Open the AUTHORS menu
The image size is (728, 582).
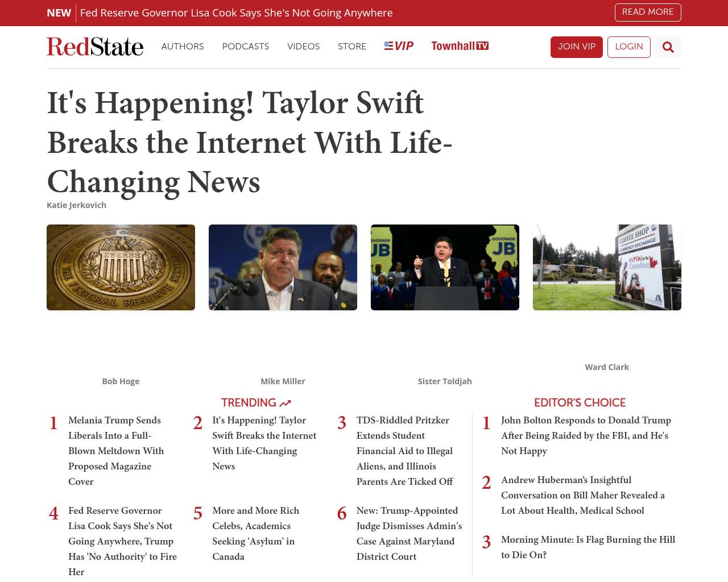point(183,47)
